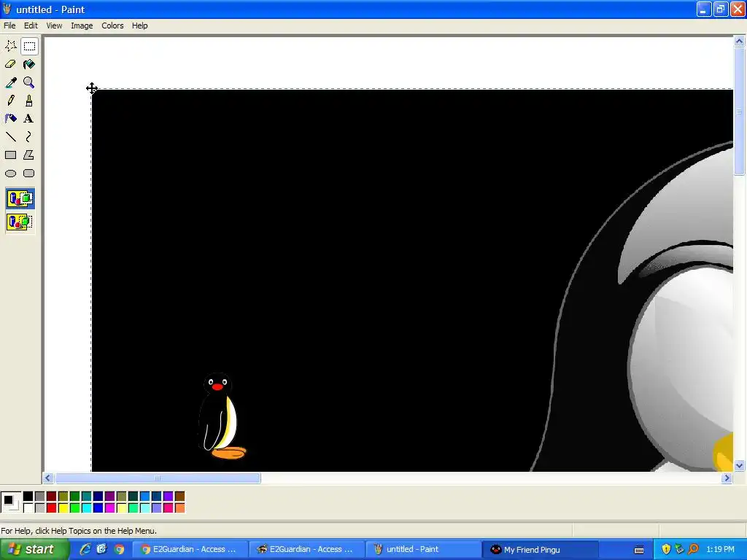Viewport: 747px width, 560px height.
Task: Click the vertical scrollbar down arrow
Action: 739,466
